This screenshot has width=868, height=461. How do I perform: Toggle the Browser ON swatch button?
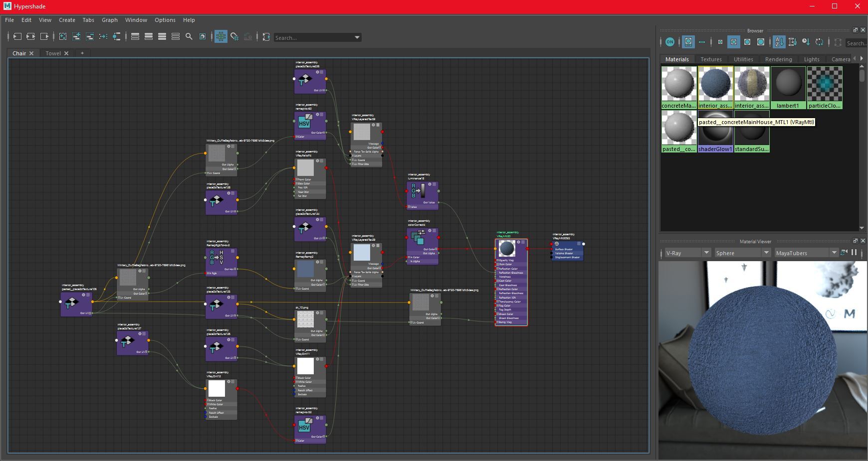point(670,42)
